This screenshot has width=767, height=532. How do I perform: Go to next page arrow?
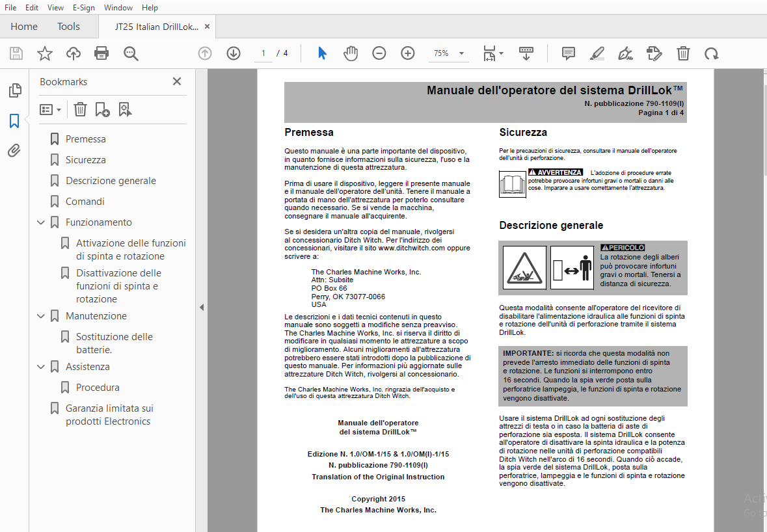click(234, 53)
